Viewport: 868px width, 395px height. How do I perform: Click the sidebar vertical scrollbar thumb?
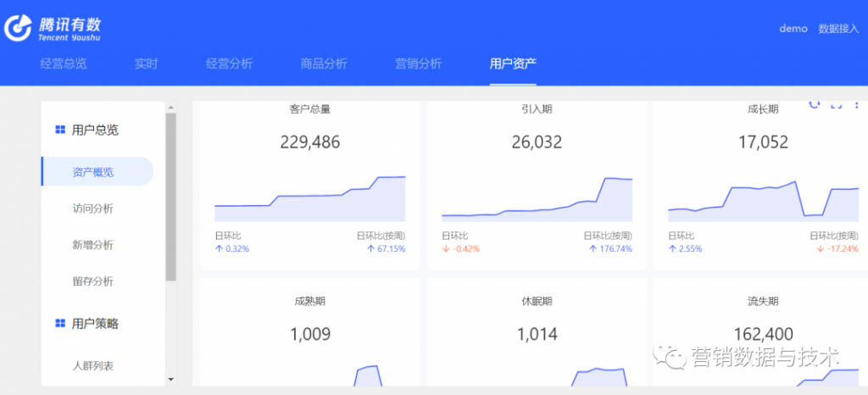[x=170, y=195]
